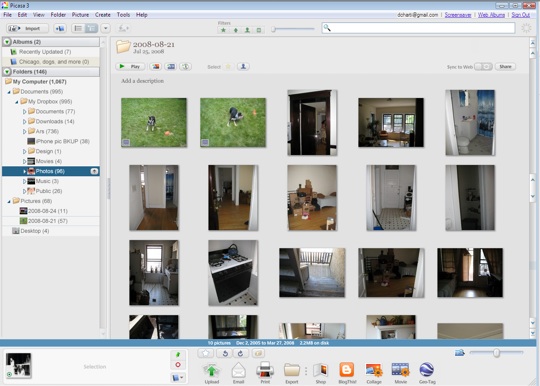
Task: Select the first dog on grass thumbnail
Action: 154,123
